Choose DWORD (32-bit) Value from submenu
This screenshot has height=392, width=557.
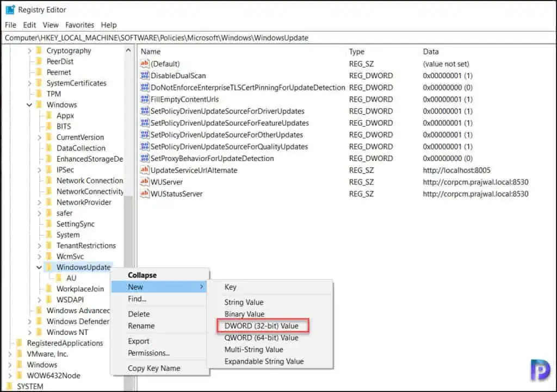click(262, 326)
